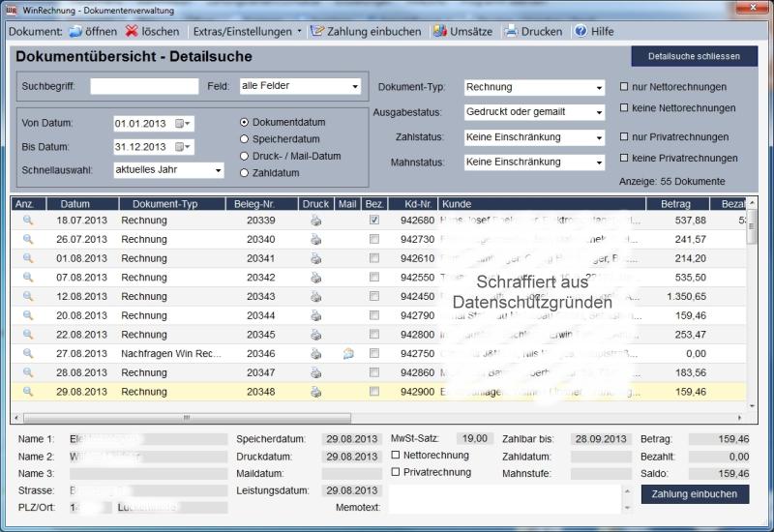Select Dokumentdatum radio button
This screenshot has width=774, height=532.
tap(244, 122)
